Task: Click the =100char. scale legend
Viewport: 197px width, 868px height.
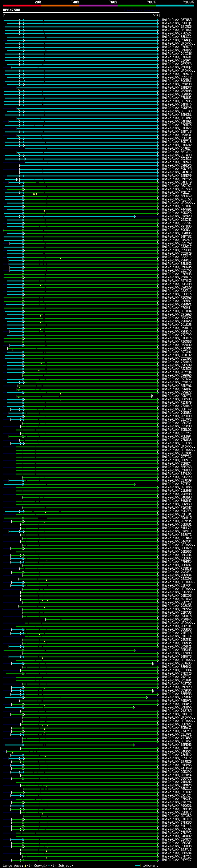Action: pos(147,865)
